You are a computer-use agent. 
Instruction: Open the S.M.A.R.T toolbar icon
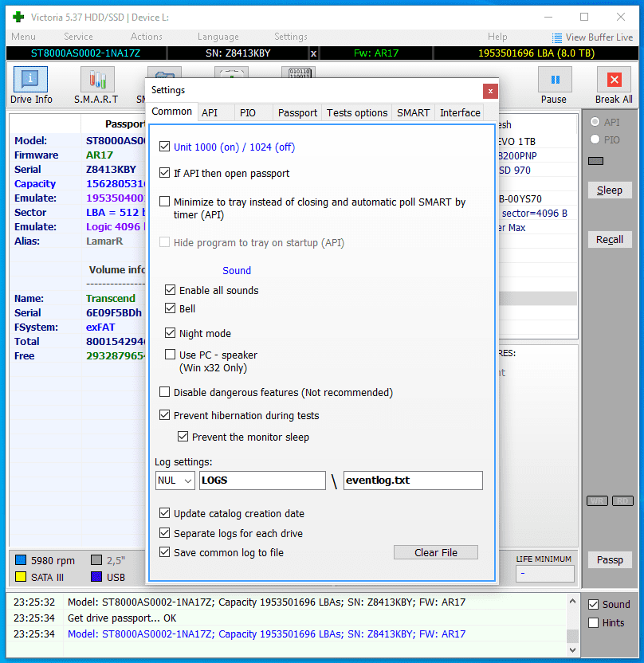pos(97,80)
